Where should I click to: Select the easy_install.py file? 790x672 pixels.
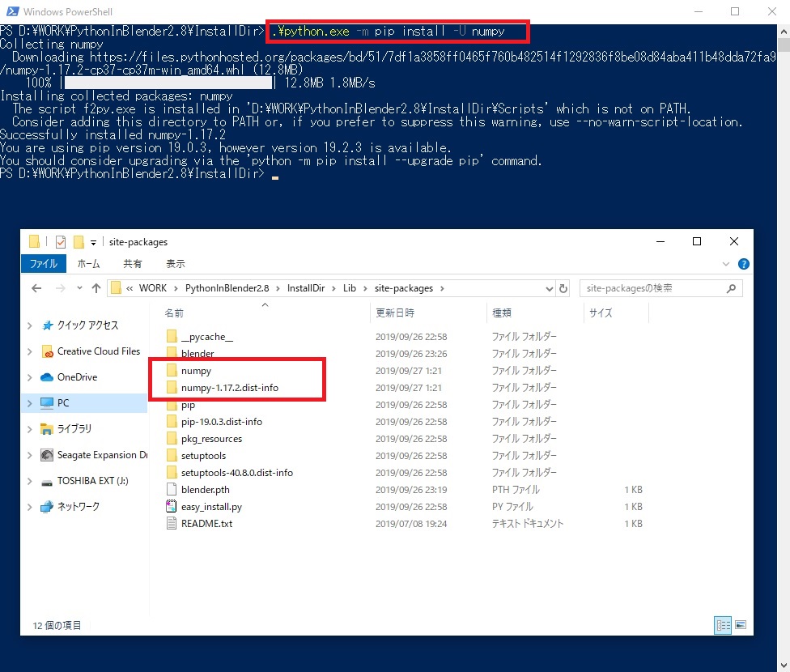point(211,507)
